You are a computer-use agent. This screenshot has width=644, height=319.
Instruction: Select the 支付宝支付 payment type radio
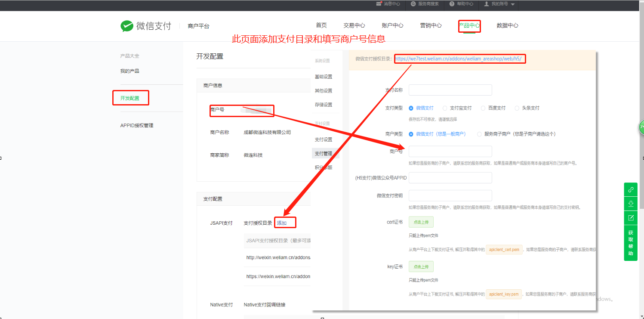[x=445, y=108]
